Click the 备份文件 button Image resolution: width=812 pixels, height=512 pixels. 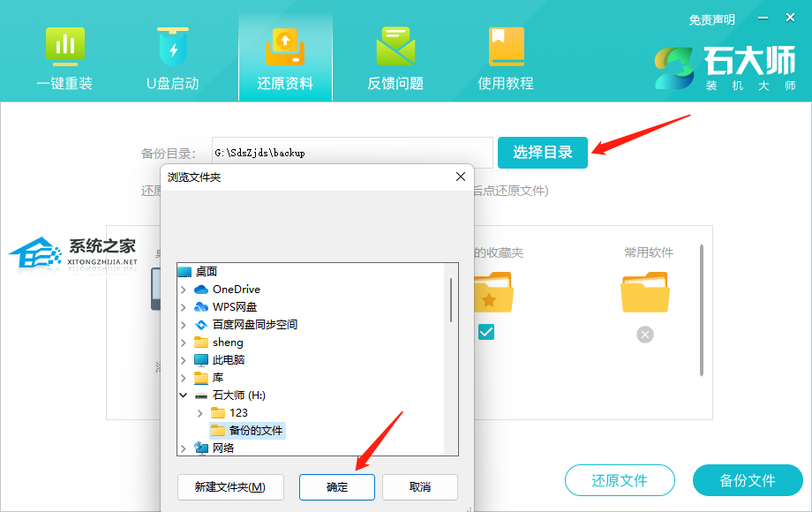click(748, 480)
